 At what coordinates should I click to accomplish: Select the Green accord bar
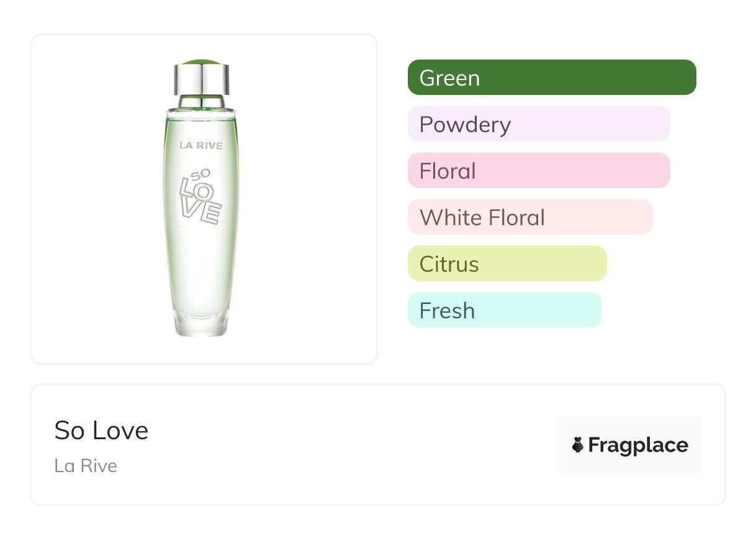(x=551, y=78)
